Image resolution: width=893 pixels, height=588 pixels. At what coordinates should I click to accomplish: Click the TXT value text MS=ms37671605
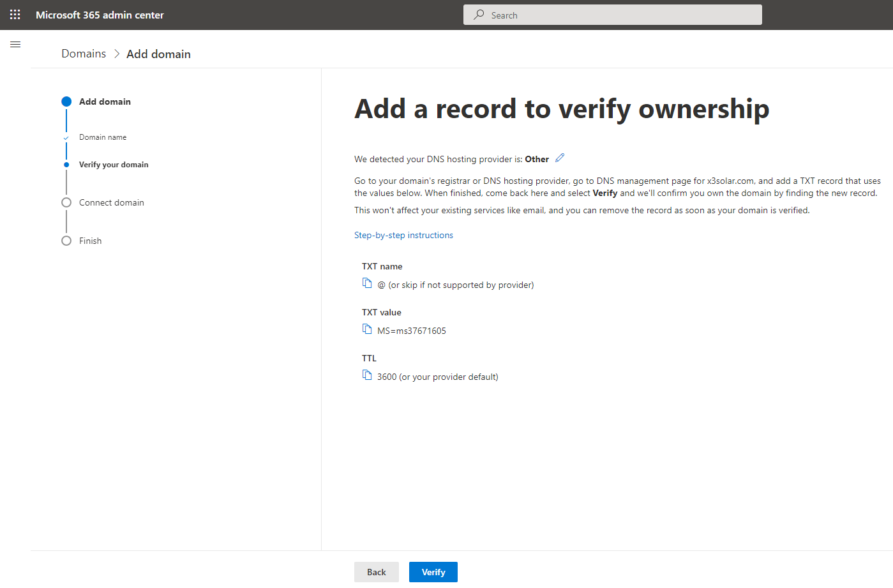coord(412,331)
